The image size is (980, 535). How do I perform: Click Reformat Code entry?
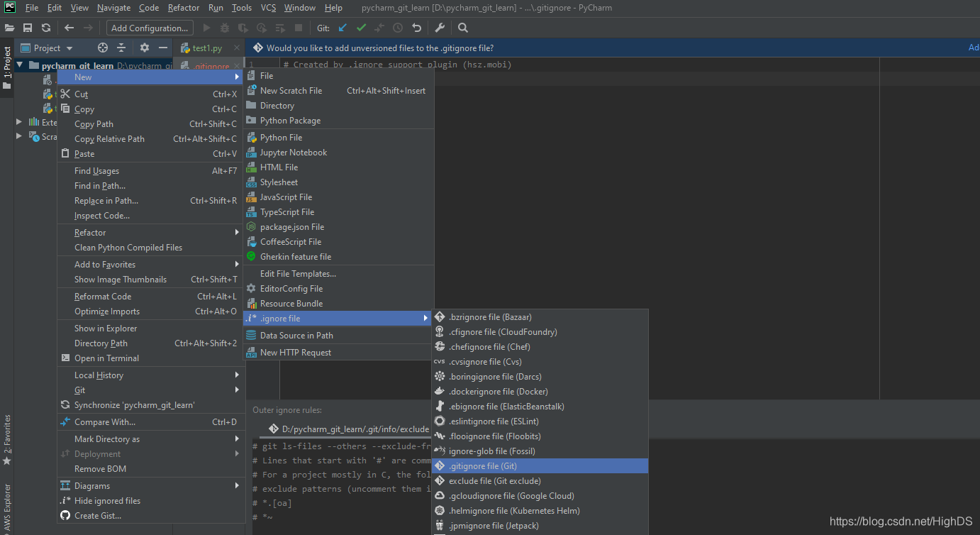[x=150, y=297]
